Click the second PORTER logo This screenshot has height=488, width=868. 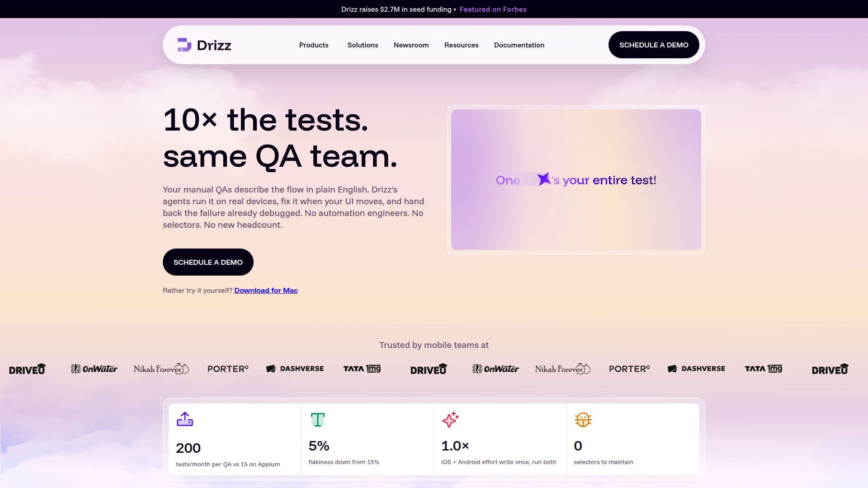(629, 369)
